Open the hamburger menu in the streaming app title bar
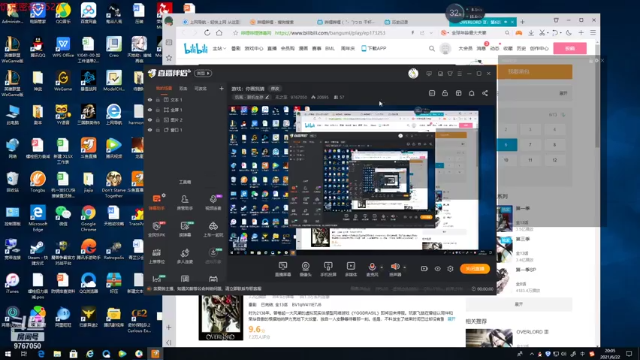This screenshot has height=360, width=640. (460, 74)
